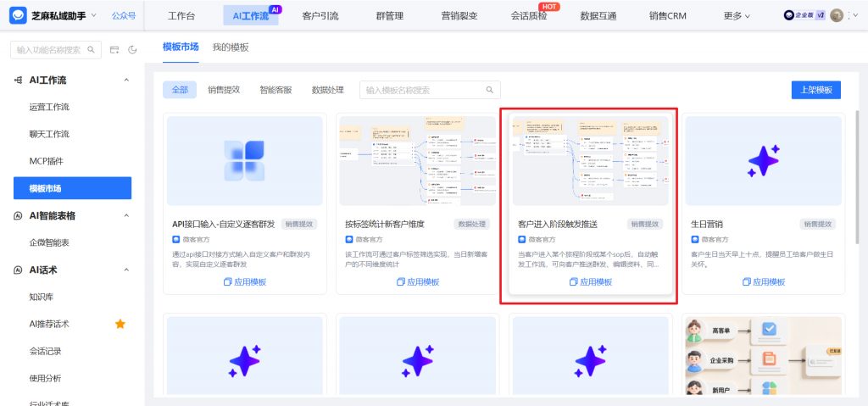Click 数据处理 tag on 按标签统计新客户维度 card
Image resolution: width=868 pixels, height=406 pixels.
(x=472, y=225)
